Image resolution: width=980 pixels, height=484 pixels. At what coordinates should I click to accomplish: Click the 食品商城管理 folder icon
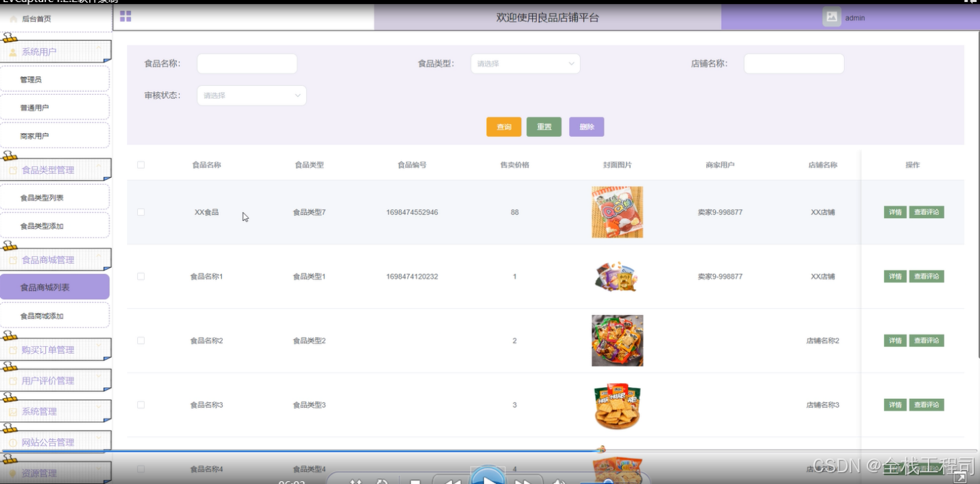click(13, 260)
